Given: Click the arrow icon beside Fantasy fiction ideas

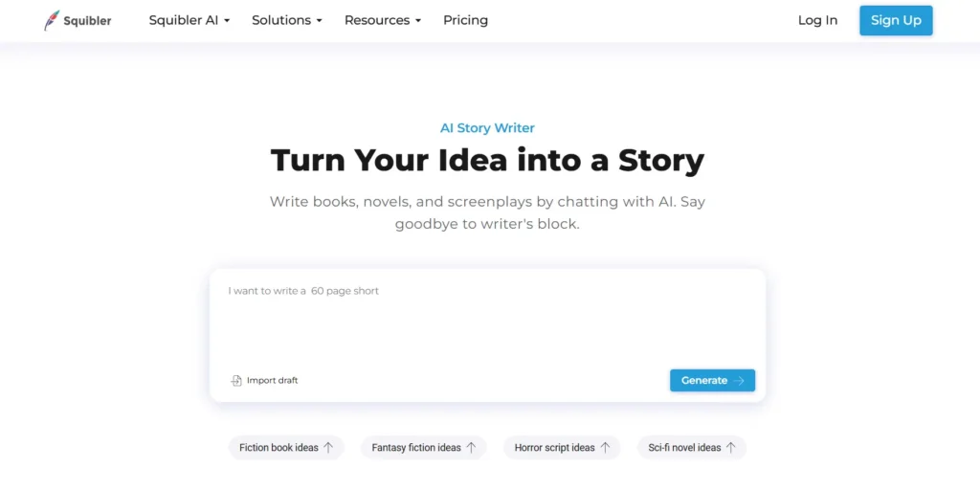Looking at the screenshot, I should click(x=471, y=447).
